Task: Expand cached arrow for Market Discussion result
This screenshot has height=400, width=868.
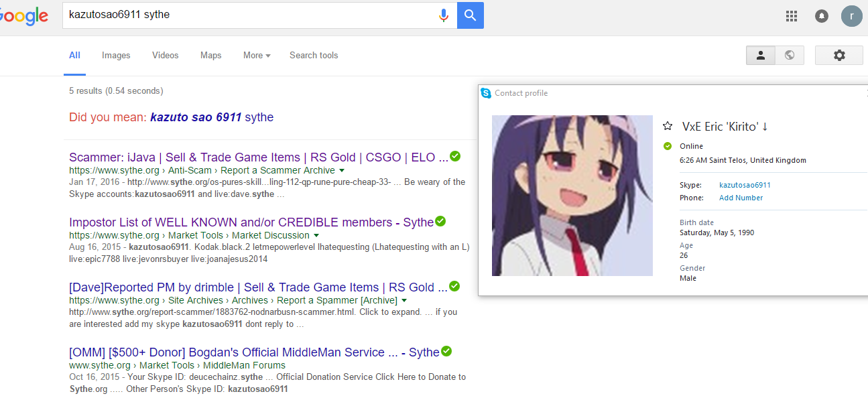Action: click(x=316, y=236)
